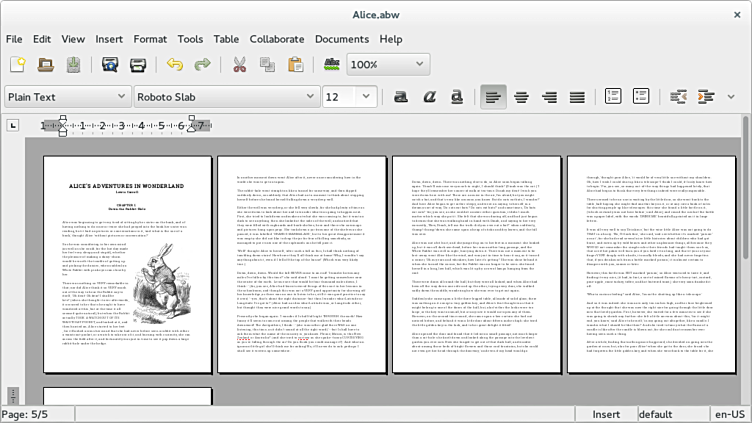This screenshot has width=752, height=423.
Task: Click the Open file folder icon
Action: pos(46,65)
